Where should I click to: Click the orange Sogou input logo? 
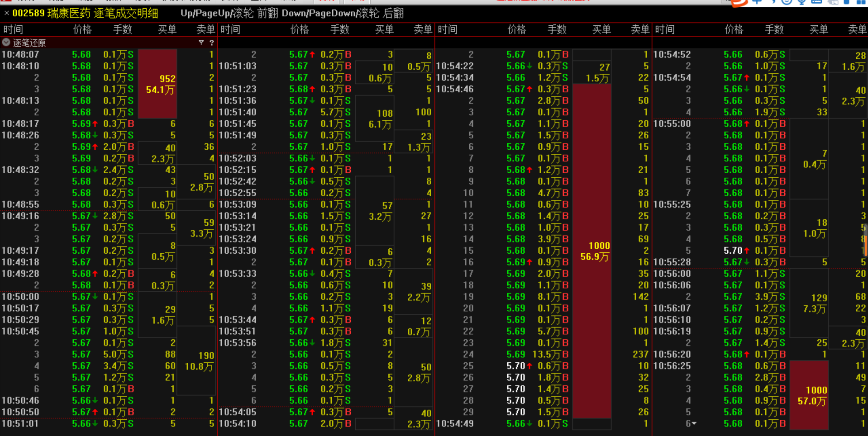click(x=739, y=2)
